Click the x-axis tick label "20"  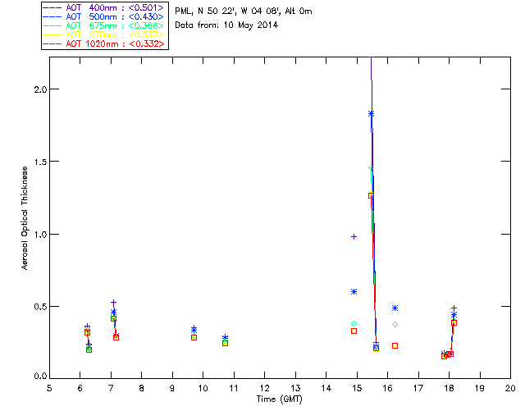[510, 388]
